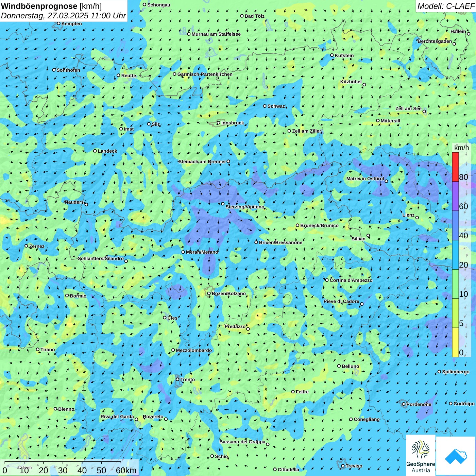Click the 'Schongau' label
Viewport: 476px width, 476px height.
pos(158,5)
